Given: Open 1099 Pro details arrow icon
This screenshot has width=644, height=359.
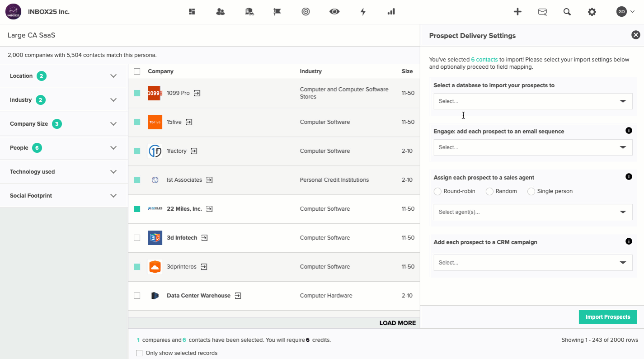Looking at the screenshot, I should [x=197, y=93].
